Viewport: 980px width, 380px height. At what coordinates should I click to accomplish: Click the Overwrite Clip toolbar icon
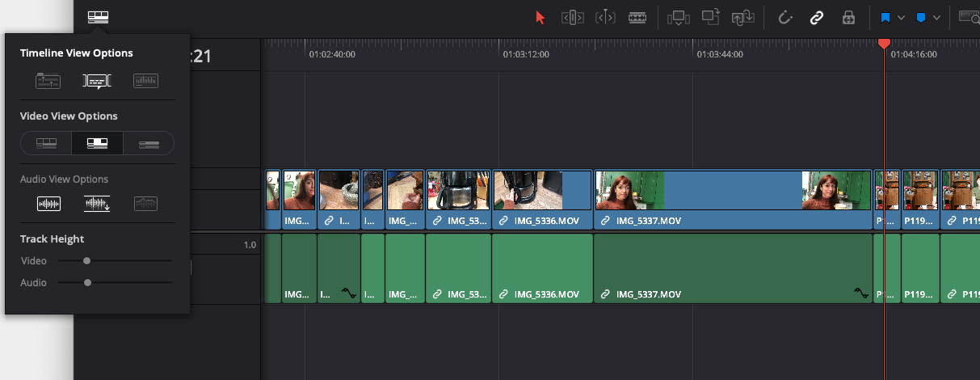tap(710, 17)
